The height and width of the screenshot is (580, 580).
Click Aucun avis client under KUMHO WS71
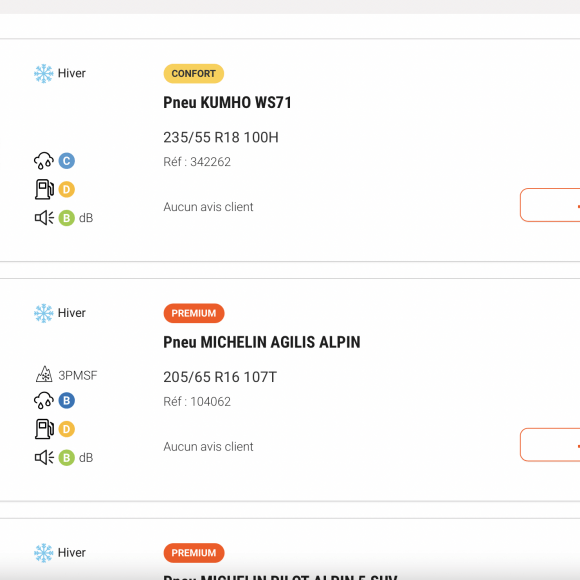(208, 207)
